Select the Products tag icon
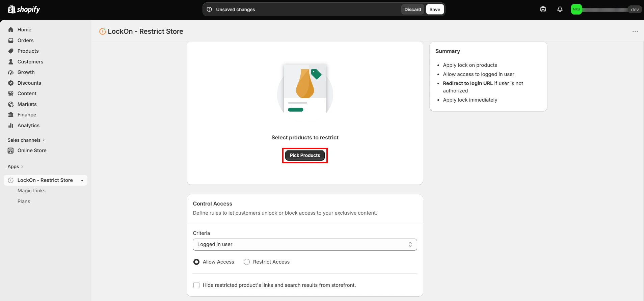Image resolution: width=644 pixels, height=301 pixels. [x=11, y=51]
